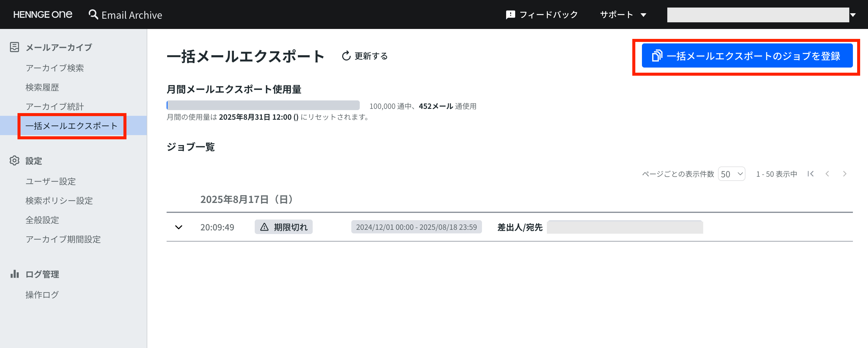Expand the 20:09:49 job row chevron

tap(178, 227)
